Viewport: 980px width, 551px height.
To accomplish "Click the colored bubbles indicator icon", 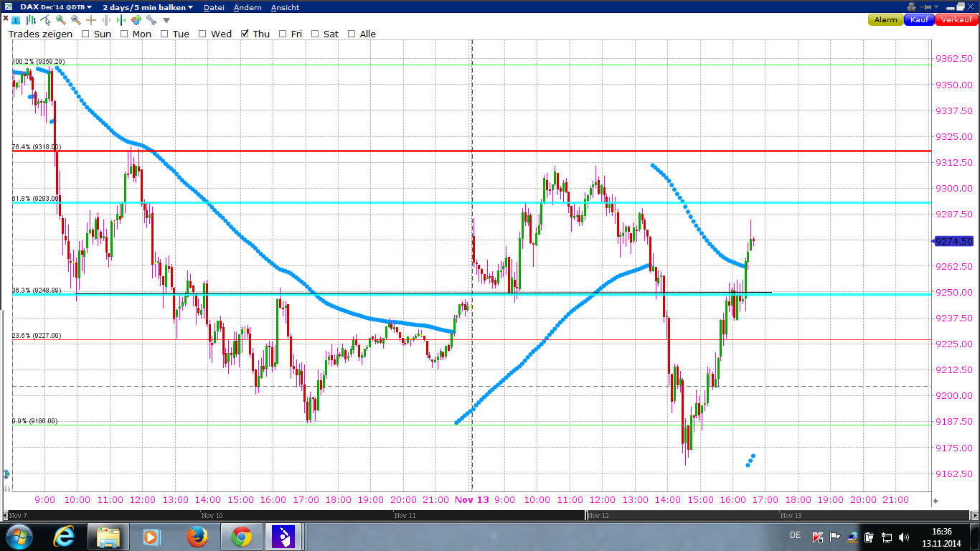I will pyautogui.click(x=136, y=20).
